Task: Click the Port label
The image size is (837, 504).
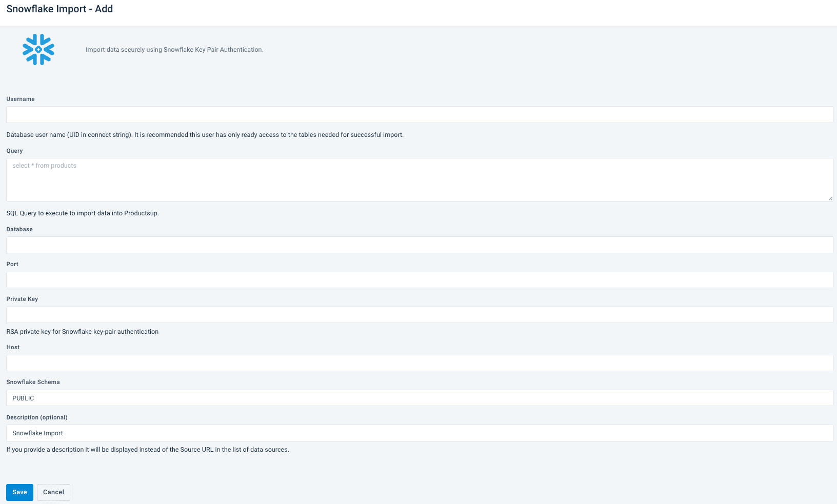Action: pos(12,264)
